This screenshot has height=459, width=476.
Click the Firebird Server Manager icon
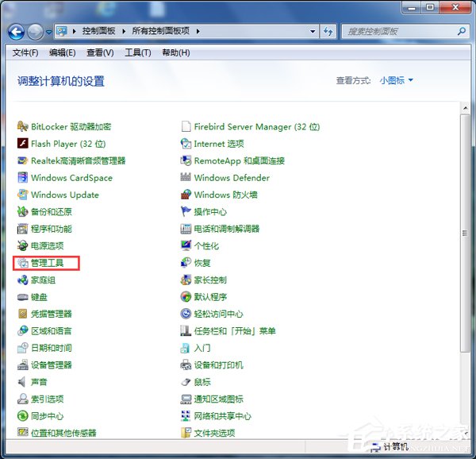click(186, 127)
